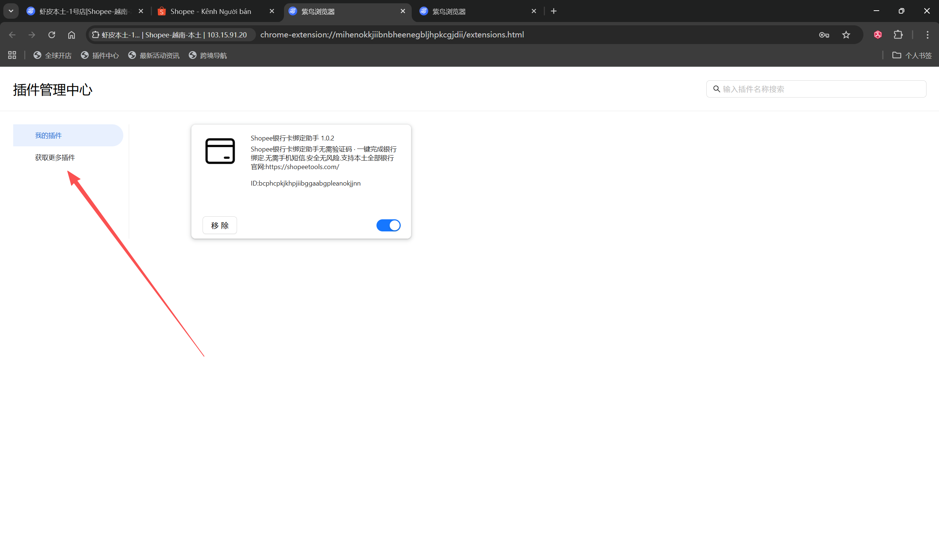This screenshot has height=560, width=939.
Task: Open the extensions puzzle piece menu
Action: (898, 35)
